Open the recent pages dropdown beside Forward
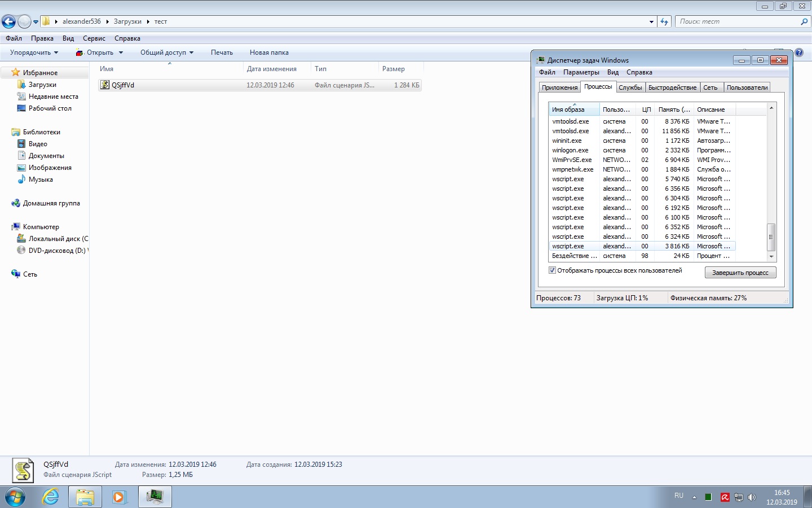The image size is (812, 508). pos(36,22)
